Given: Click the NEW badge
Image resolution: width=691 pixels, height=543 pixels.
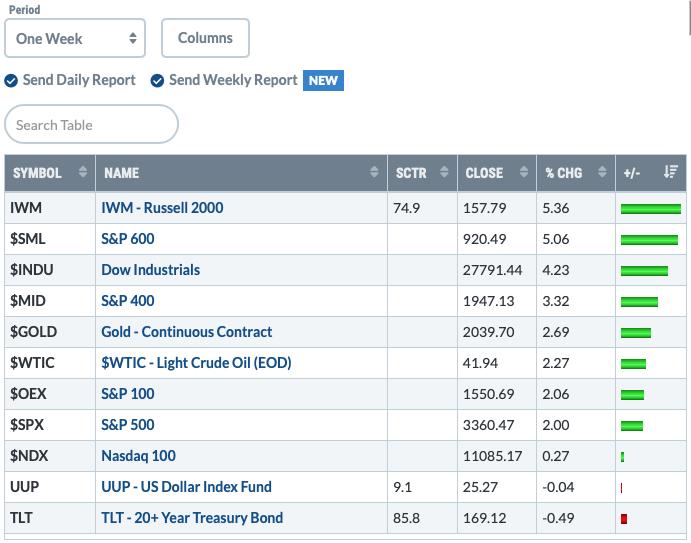Looking at the screenshot, I should pyautogui.click(x=323, y=81).
